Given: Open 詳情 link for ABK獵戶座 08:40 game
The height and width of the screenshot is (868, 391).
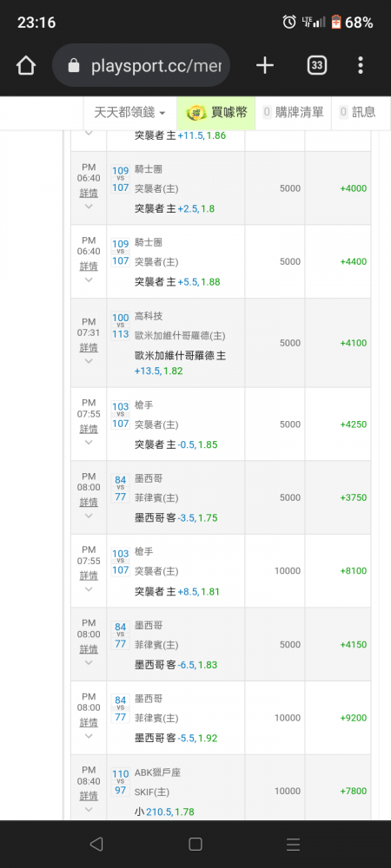Looking at the screenshot, I should (89, 796).
